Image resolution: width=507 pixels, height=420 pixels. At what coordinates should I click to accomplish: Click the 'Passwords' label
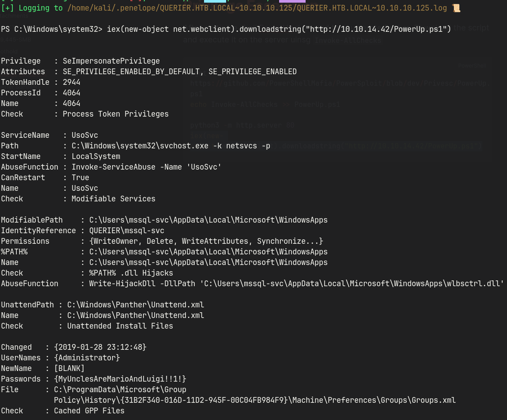click(x=21, y=379)
